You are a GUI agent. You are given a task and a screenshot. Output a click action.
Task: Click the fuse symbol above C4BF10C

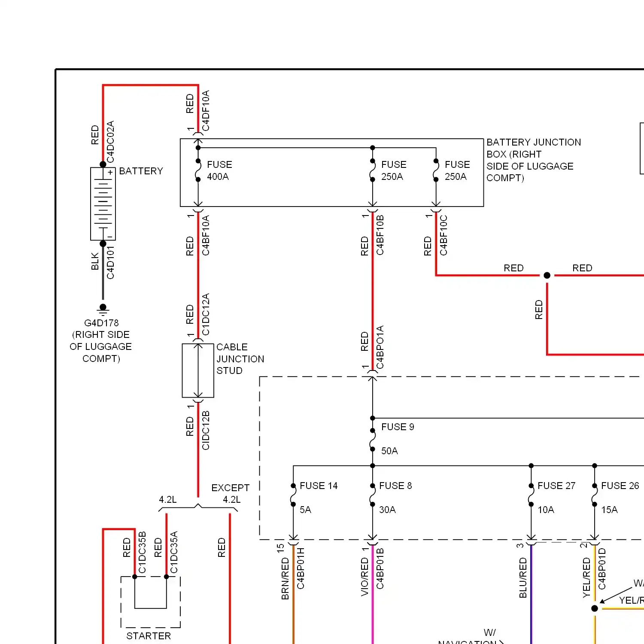pos(436,170)
